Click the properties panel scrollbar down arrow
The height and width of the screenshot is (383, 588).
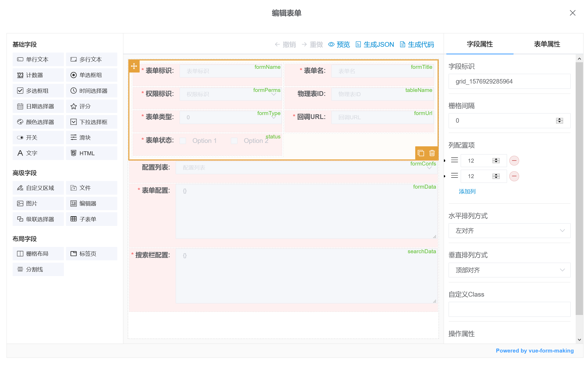tap(579, 340)
